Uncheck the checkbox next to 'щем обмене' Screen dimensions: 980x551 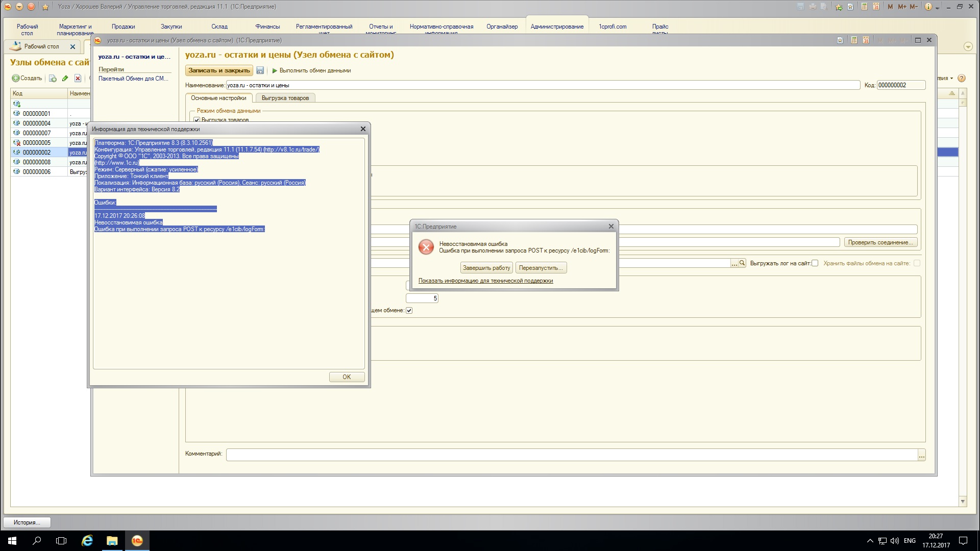[409, 310]
